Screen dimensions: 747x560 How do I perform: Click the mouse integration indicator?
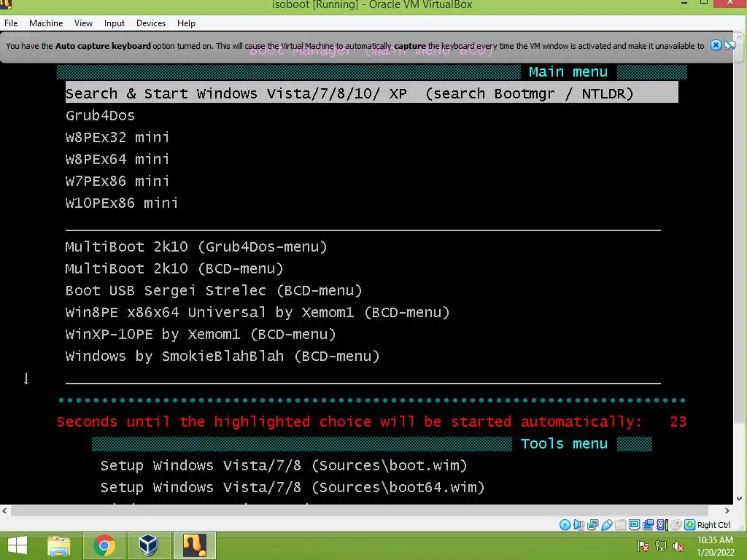(676, 525)
